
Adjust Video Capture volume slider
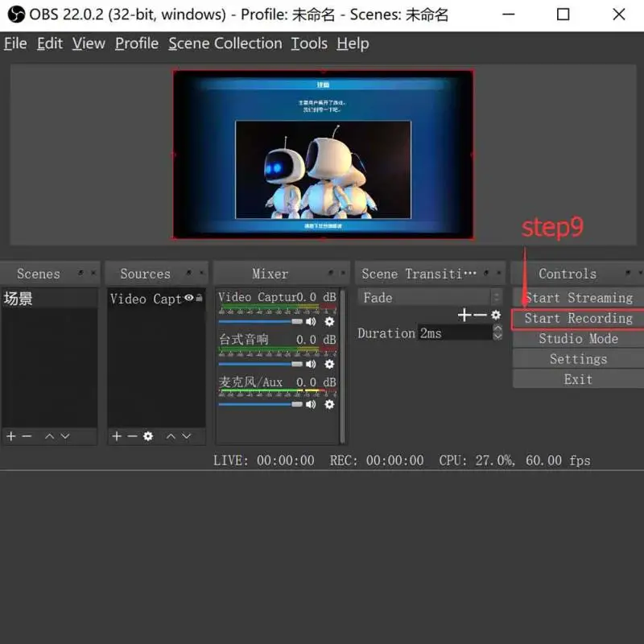[x=260, y=321]
